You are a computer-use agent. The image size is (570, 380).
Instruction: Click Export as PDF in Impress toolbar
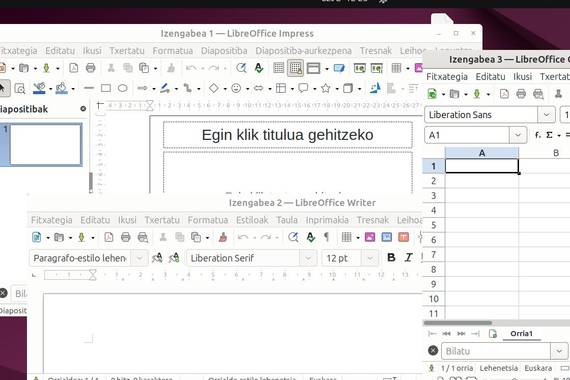[x=73, y=68]
